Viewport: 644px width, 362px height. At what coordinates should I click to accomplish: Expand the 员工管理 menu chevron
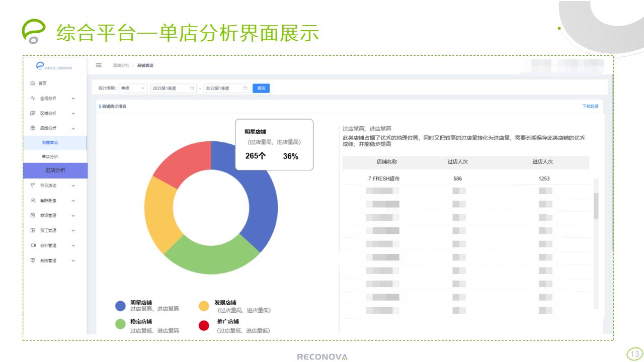coord(73,231)
